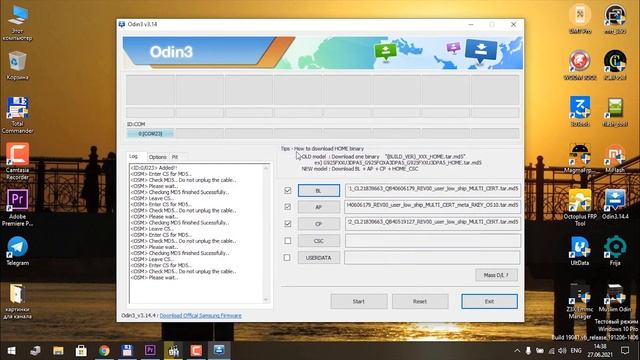
Task: Uncheck the BL file checkbox
Action: (x=288, y=190)
